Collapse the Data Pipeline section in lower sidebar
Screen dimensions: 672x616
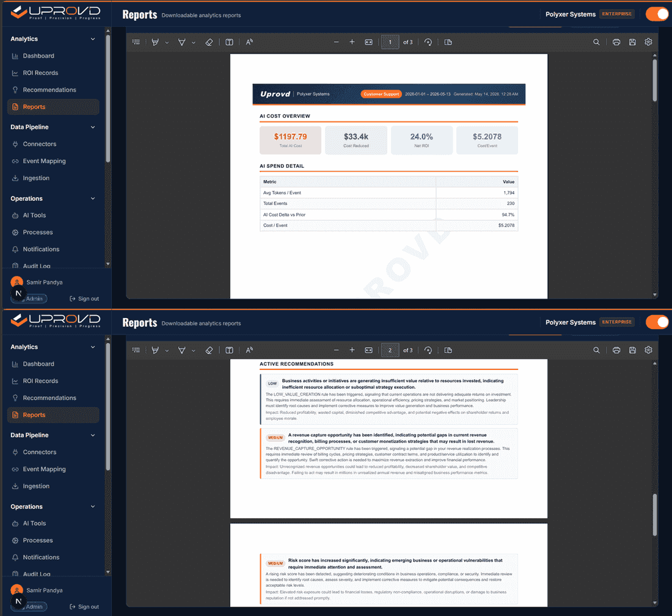pyautogui.click(x=93, y=435)
